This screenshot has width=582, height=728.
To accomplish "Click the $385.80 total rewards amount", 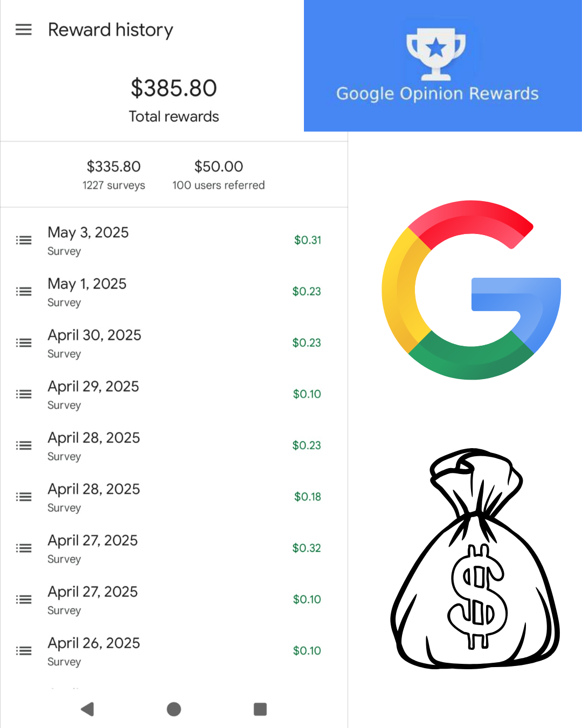I will (174, 88).
